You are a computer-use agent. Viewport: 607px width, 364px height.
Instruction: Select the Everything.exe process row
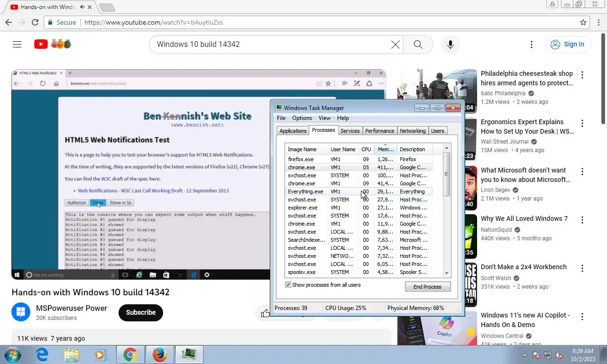point(359,191)
